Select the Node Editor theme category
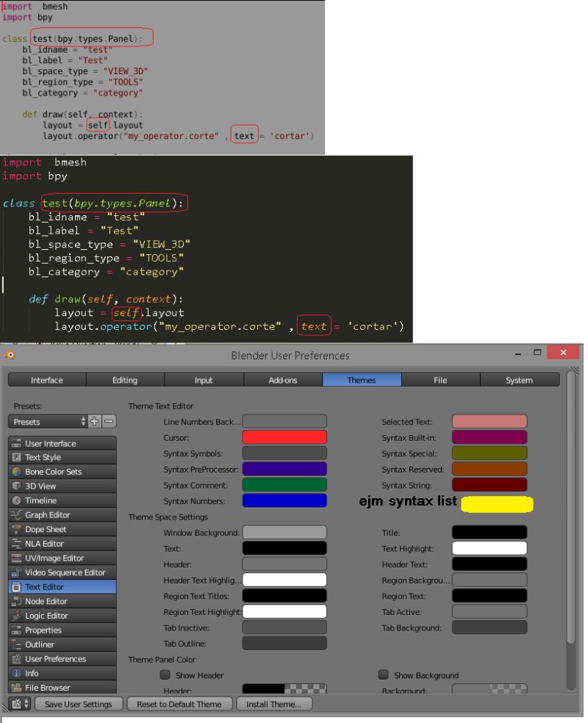 point(62,601)
